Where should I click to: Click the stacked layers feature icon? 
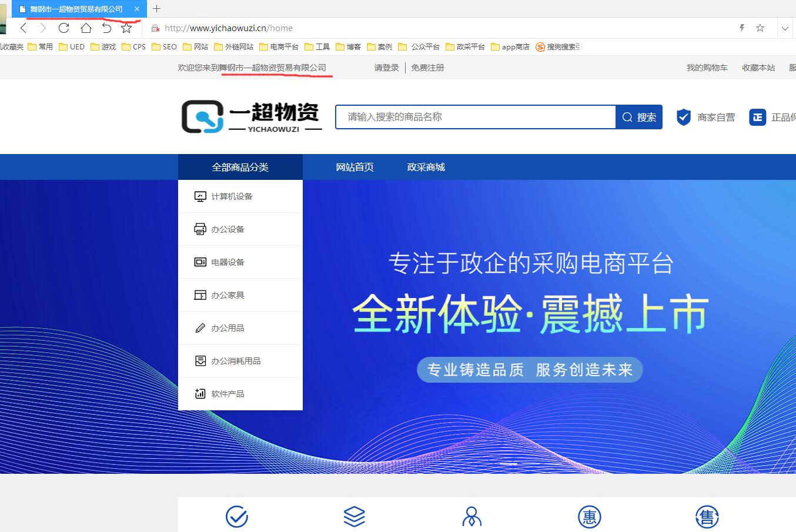click(354, 517)
